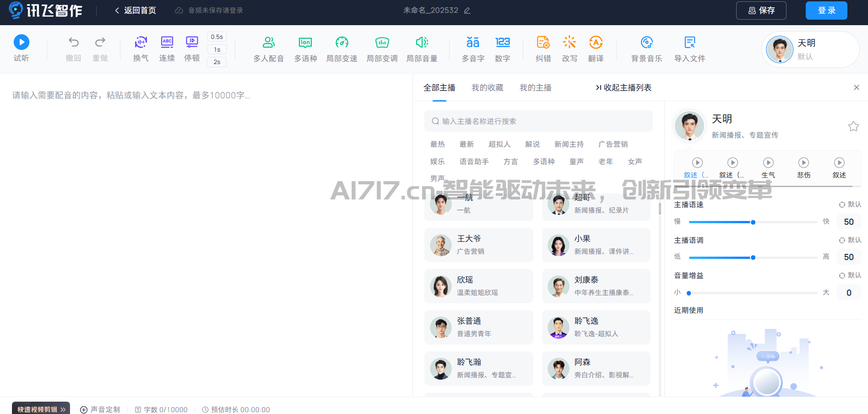
Task: Insert a 2s pause
Action: (217, 62)
